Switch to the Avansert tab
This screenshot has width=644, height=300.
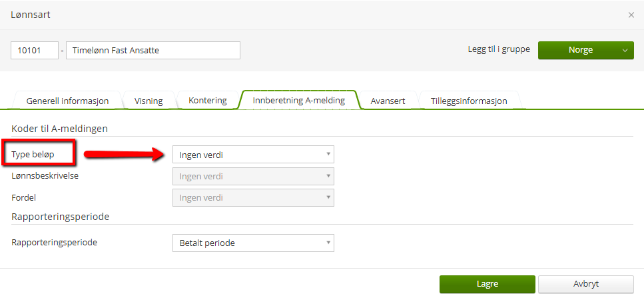[388, 101]
